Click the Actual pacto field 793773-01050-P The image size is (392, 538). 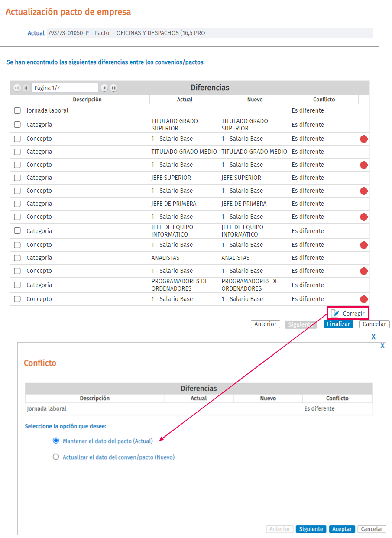point(210,33)
